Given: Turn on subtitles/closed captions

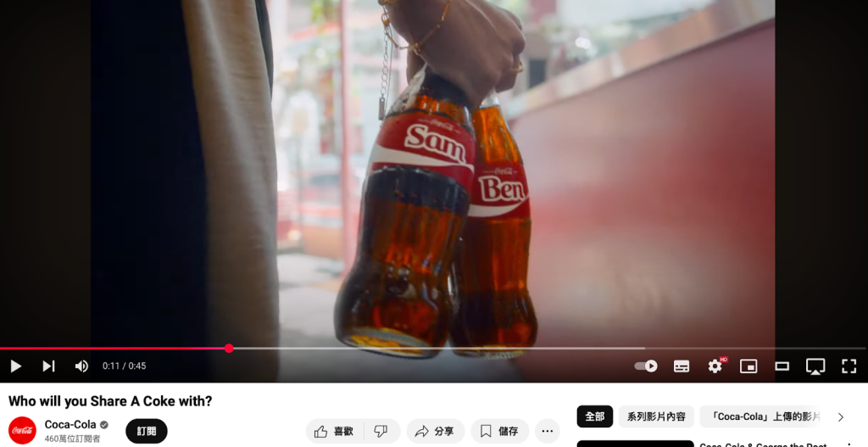Looking at the screenshot, I should click(682, 366).
